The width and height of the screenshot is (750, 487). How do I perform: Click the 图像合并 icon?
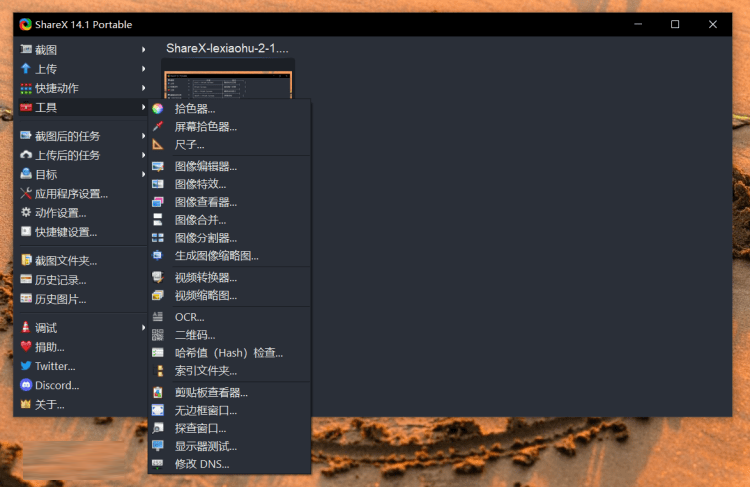(157, 220)
